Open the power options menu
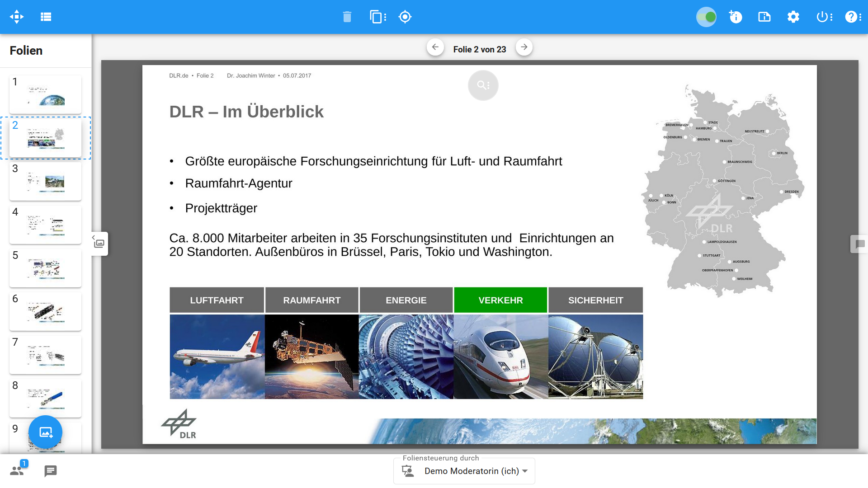The height and width of the screenshot is (488, 868). tap(824, 17)
